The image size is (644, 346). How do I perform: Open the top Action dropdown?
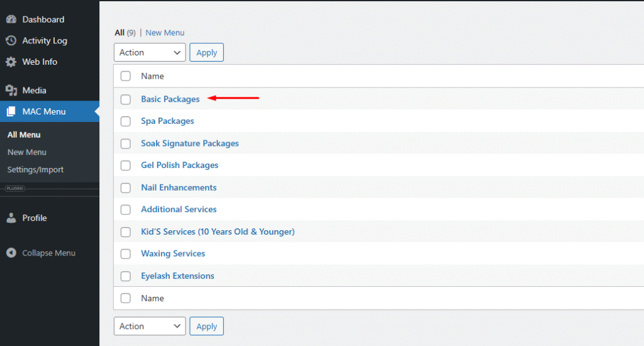click(x=150, y=52)
